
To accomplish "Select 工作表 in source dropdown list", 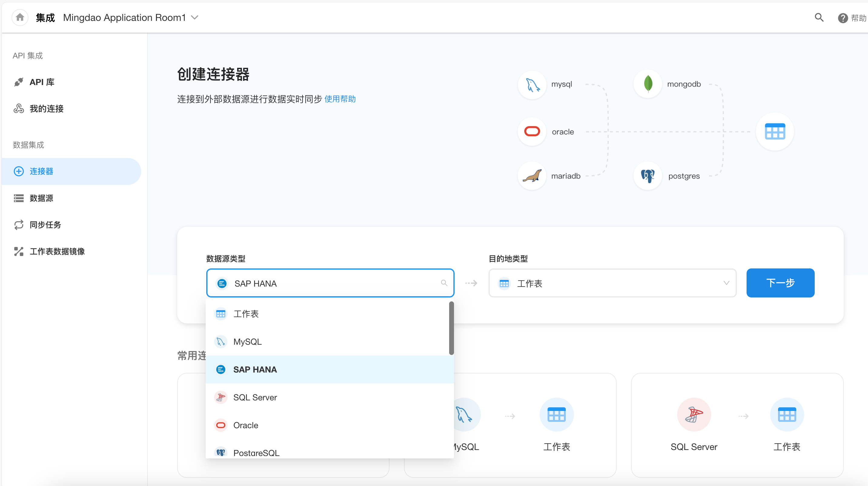I will [x=327, y=314].
